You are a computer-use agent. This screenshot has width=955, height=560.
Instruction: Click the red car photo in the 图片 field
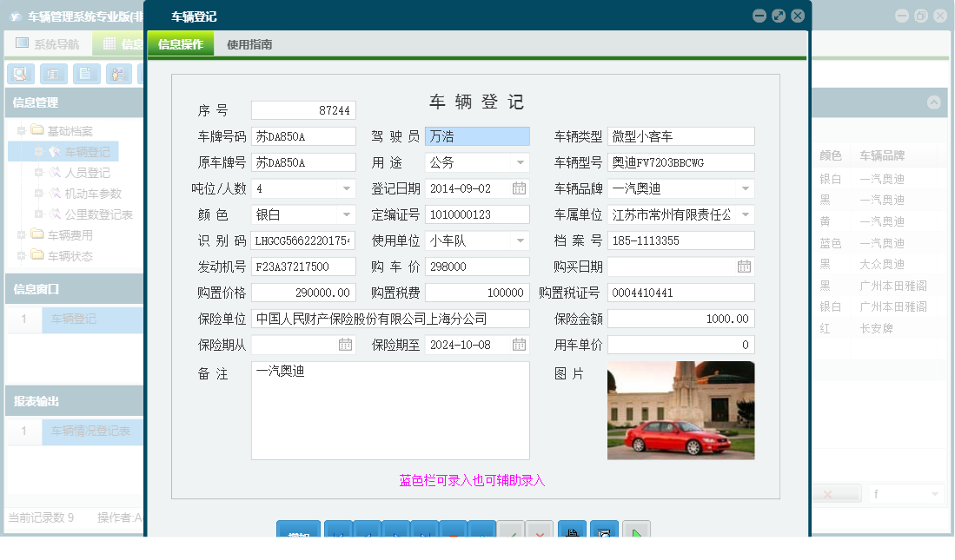coord(680,408)
